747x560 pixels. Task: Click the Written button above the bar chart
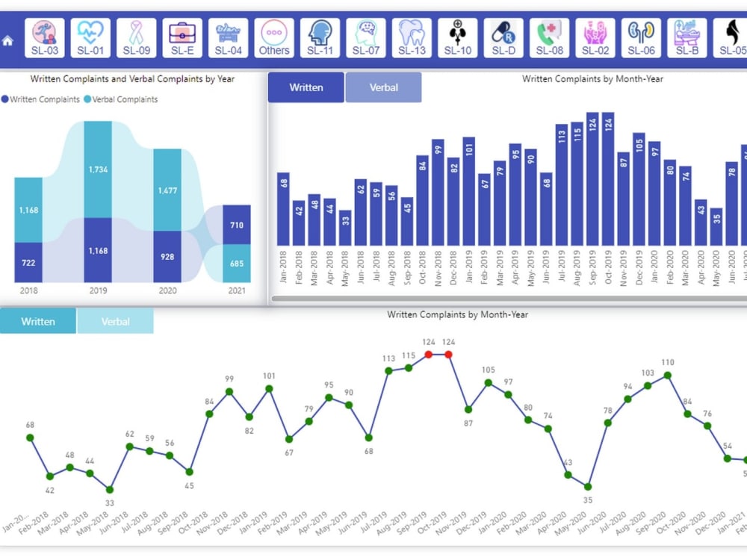(306, 87)
